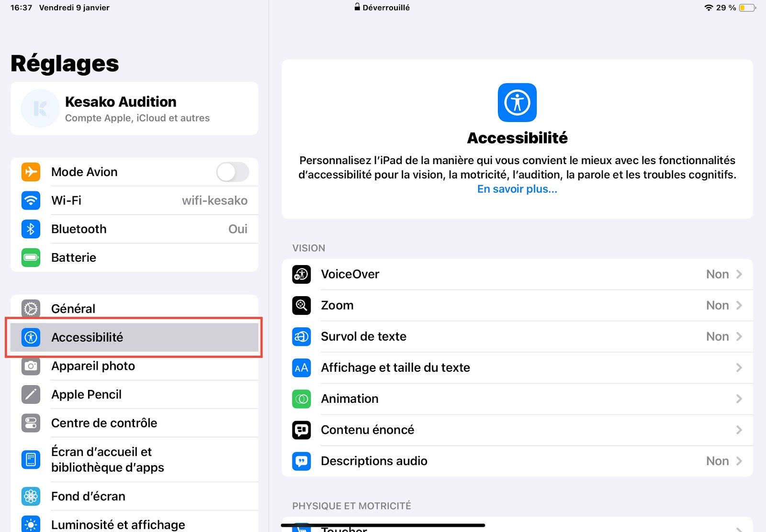Follow the En savoir plus link

517,189
